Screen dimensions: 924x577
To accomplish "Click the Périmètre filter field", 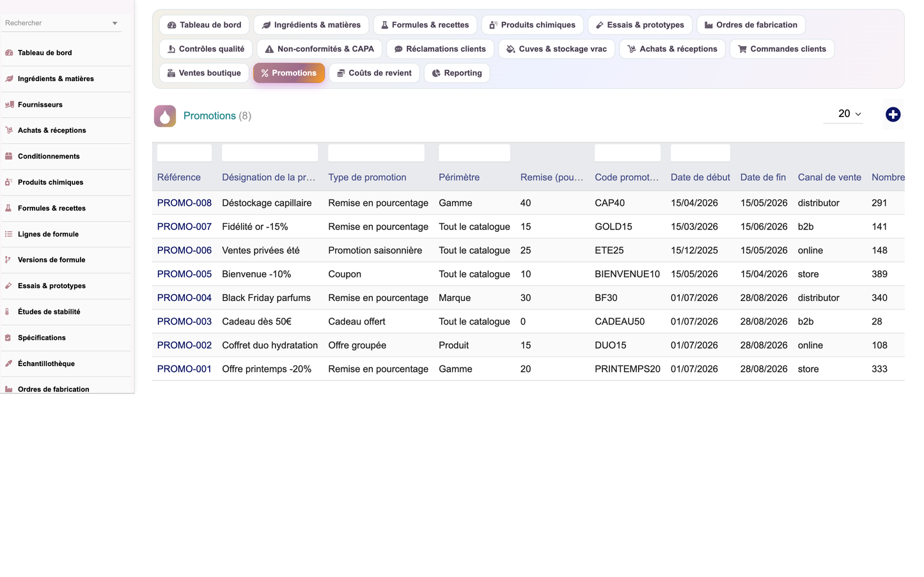I will pyautogui.click(x=474, y=153).
